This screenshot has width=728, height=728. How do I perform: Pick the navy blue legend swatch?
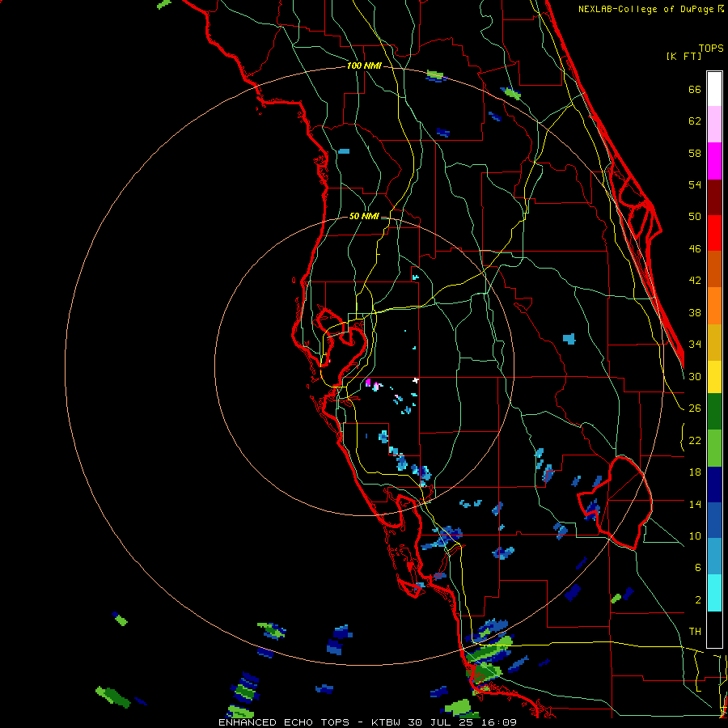(714, 485)
